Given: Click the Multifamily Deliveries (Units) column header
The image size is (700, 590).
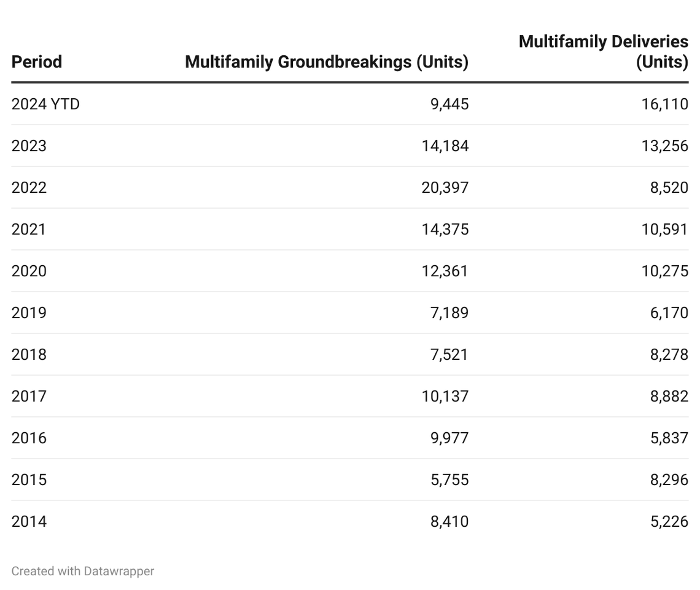Looking at the screenshot, I should [x=604, y=52].
